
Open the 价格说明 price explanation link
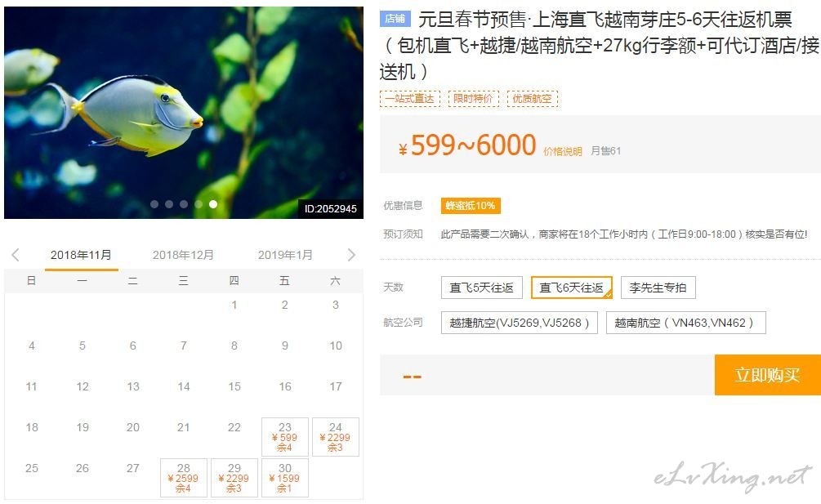[x=562, y=151]
